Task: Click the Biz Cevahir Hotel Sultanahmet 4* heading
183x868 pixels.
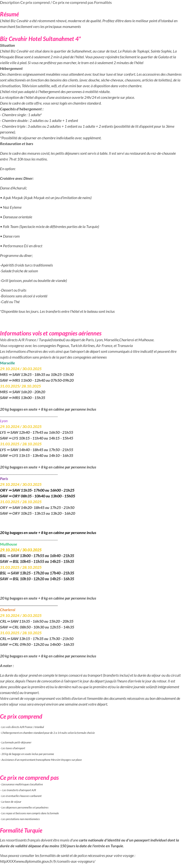Action: [41, 39]
